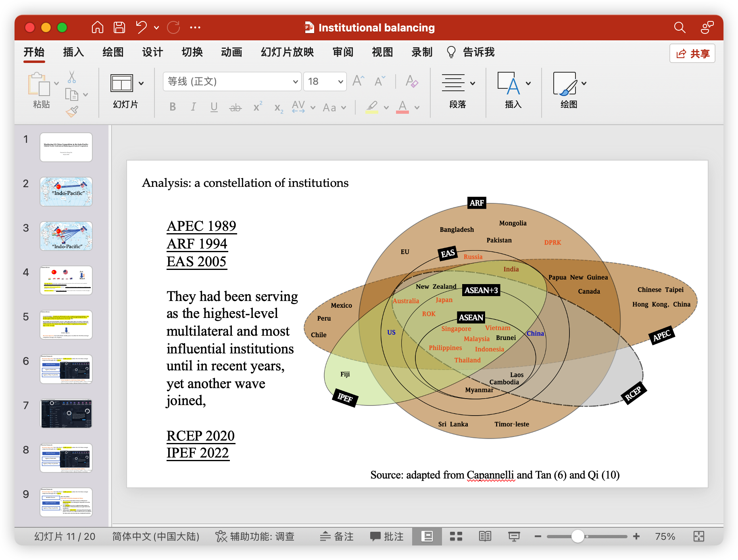Screen dimensions: 738x560
Task: Open the more options ellipsis in title bar
Action: point(195,27)
